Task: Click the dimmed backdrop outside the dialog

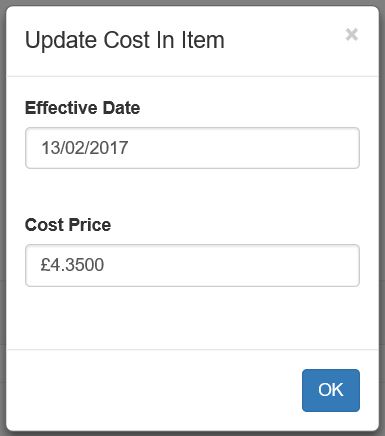Action: tap(3, 217)
